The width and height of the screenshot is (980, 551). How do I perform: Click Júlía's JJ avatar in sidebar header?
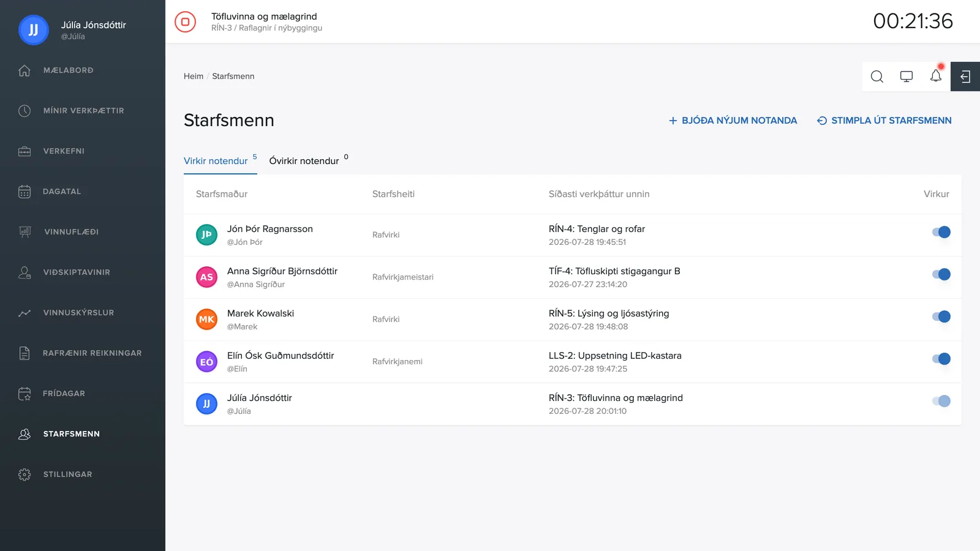(34, 30)
